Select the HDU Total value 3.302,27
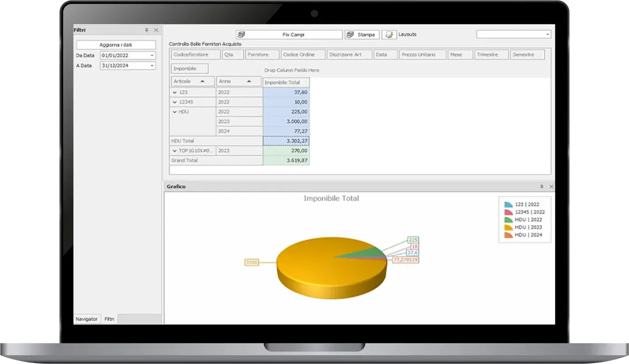The height and width of the screenshot is (364, 629). (286, 141)
